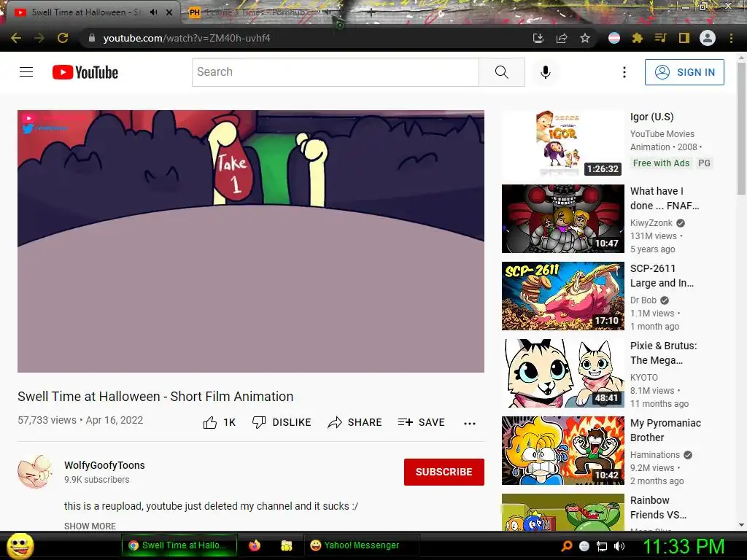Mute the Swell Time tab audio

(153, 12)
